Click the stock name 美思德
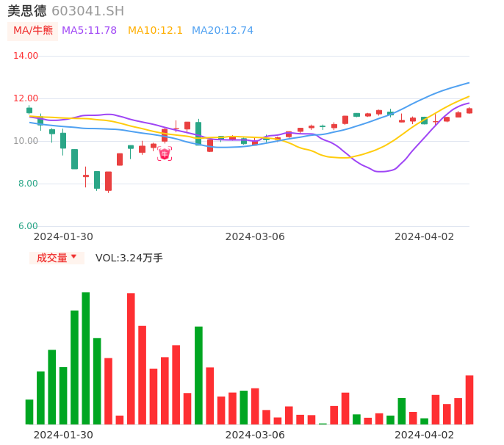 (x=27, y=11)
